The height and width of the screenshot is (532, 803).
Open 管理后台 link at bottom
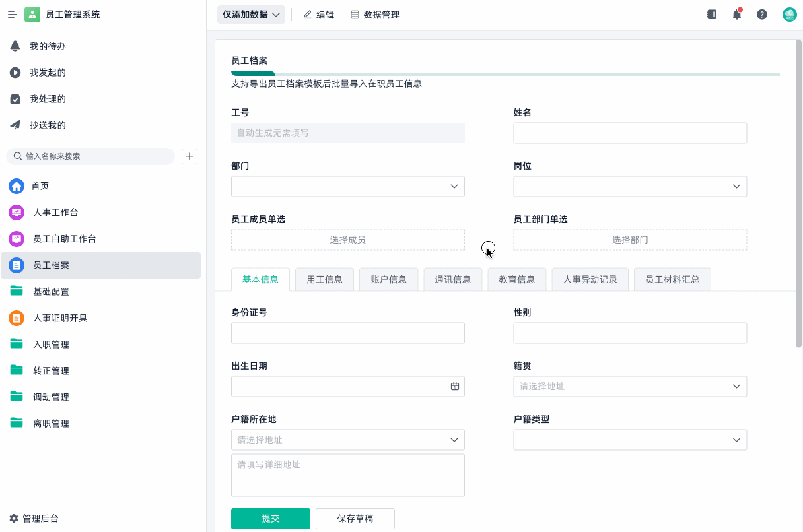pos(34,519)
